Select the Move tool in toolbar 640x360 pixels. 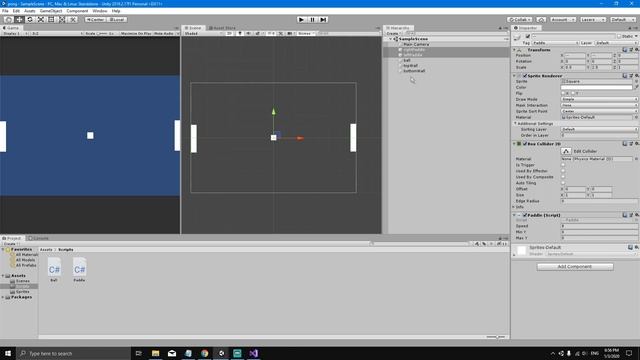pos(19,20)
